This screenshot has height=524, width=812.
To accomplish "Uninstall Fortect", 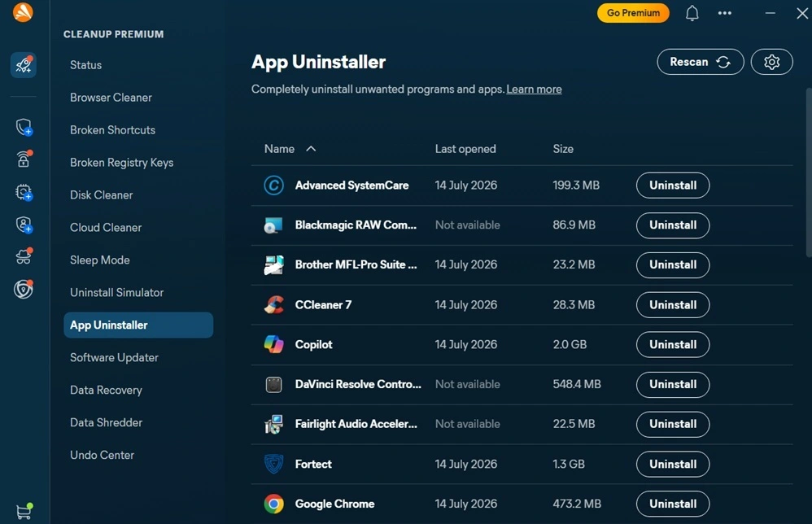I will point(673,465).
